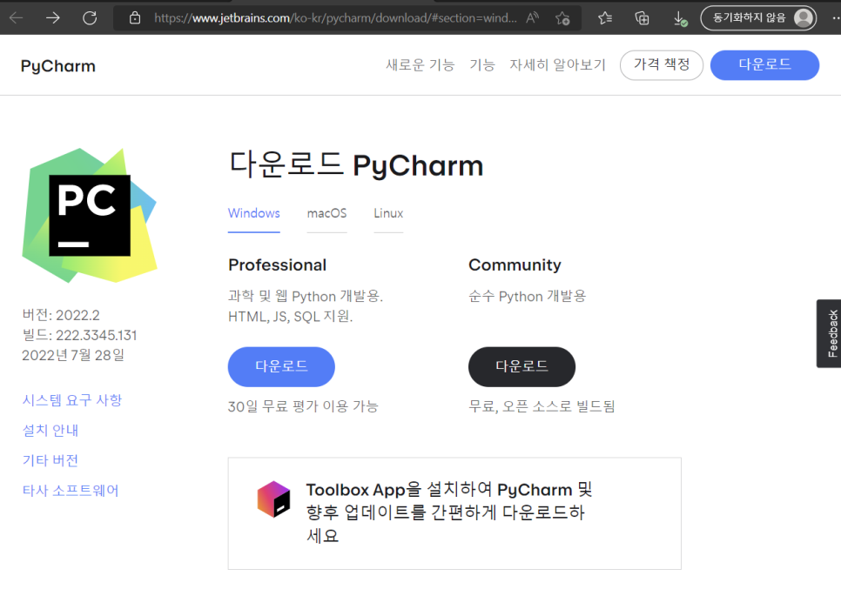
Task: Open the Feedback side tab
Action: pos(829,333)
